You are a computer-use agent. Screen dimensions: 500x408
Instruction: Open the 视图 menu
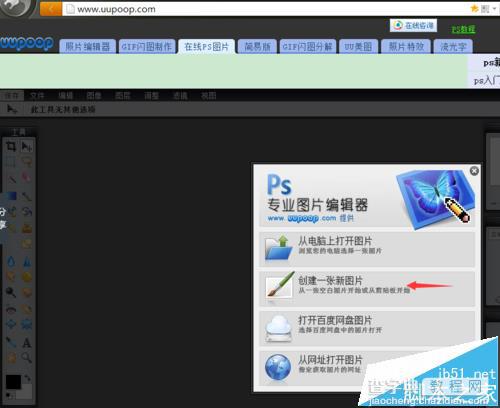209,96
